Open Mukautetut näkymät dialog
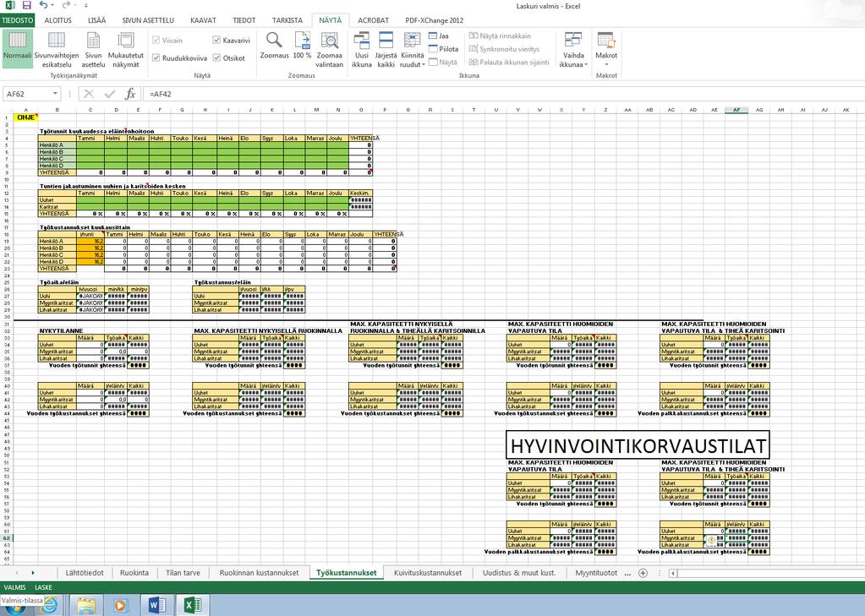Image resolution: width=865 pixels, height=616 pixels. tap(126, 48)
